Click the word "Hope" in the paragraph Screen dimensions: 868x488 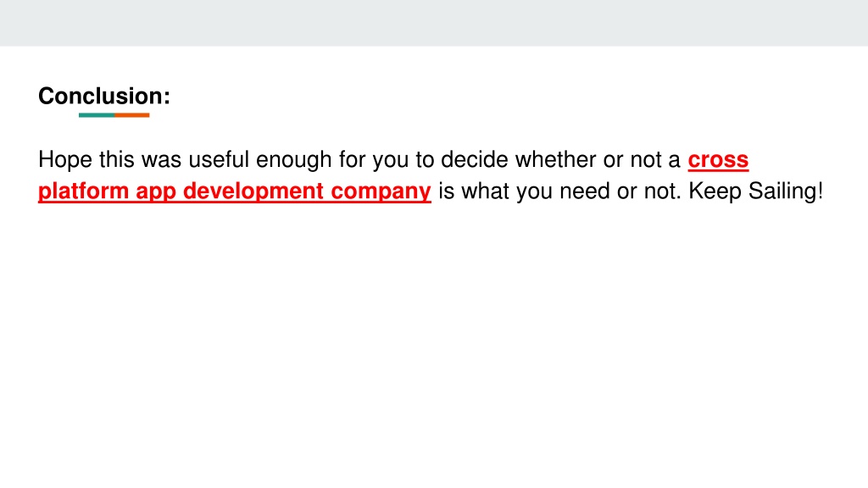click(x=64, y=160)
